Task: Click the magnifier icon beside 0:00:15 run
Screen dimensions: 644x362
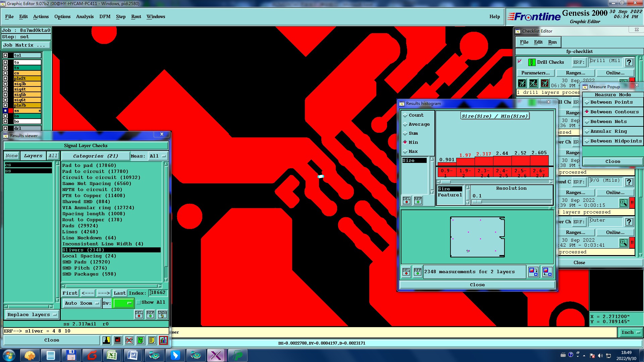Action: tap(623, 203)
